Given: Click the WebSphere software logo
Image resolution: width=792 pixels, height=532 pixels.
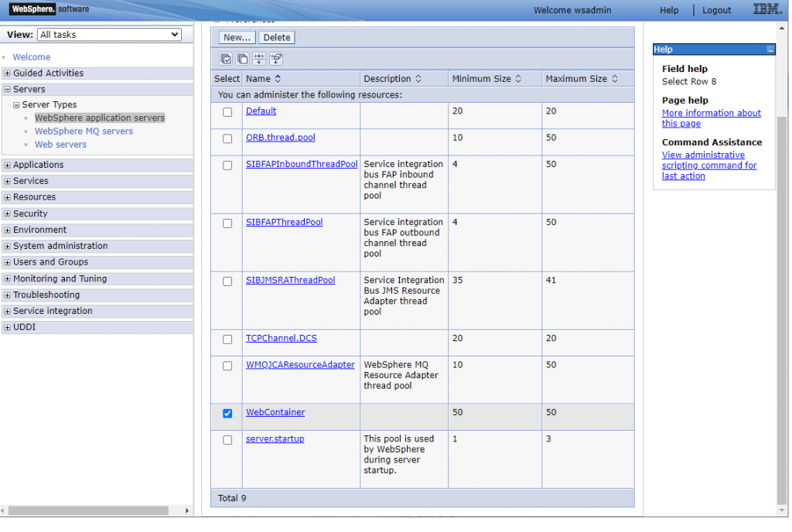Looking at the screenshot, I should click(49, 9).
